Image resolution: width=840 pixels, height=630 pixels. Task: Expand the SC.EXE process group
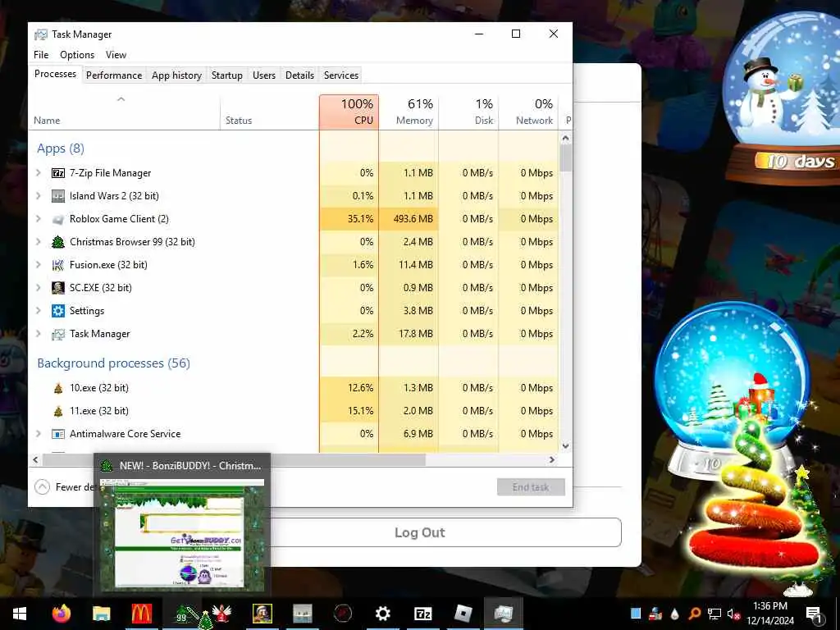tap(39, 288)
